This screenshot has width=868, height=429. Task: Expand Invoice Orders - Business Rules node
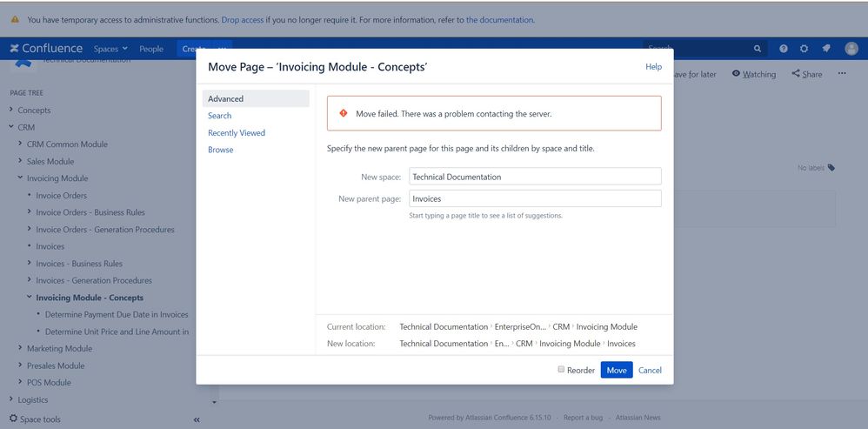point(30,211)
